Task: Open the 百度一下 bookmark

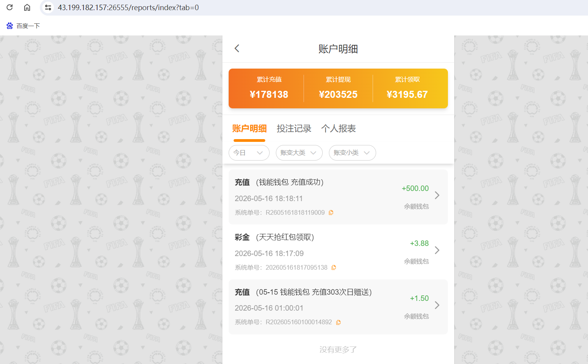Action: point(23,26)
